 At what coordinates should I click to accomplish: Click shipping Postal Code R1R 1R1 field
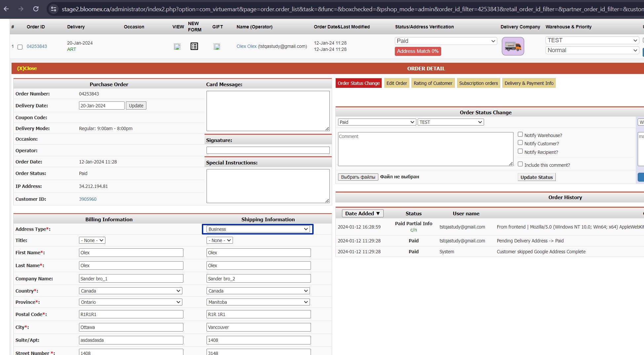(259, 314)
